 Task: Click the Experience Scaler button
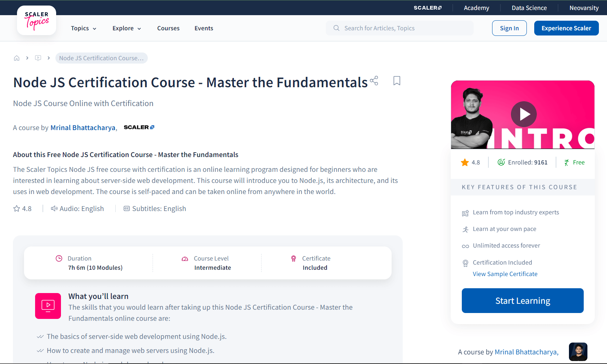[x=566, y=28]
